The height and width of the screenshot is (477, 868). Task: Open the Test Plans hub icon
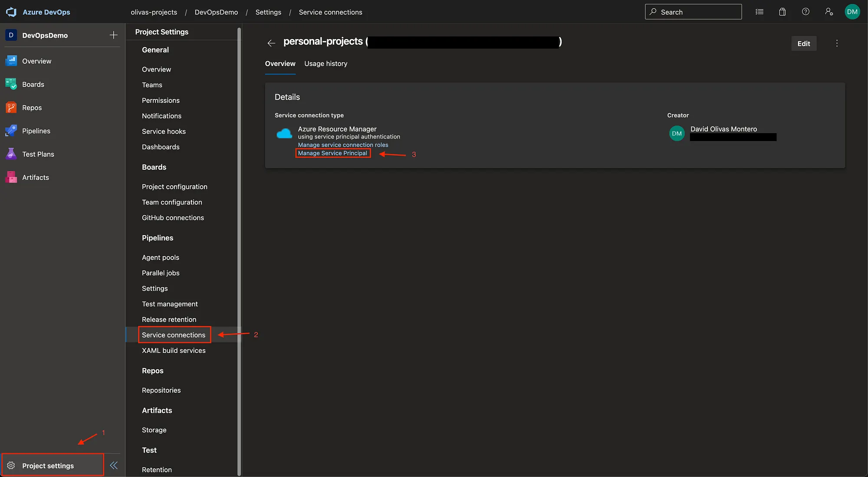tap(11, 154)
